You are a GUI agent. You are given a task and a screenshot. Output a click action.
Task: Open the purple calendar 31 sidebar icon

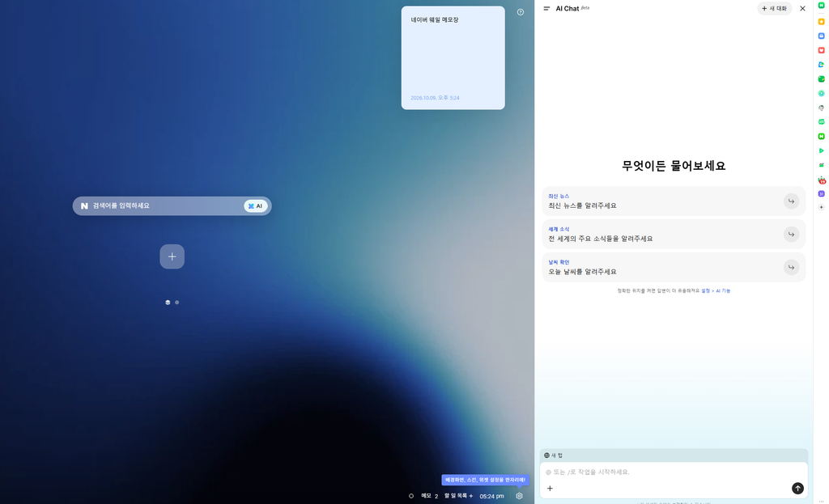click(821, 194)
